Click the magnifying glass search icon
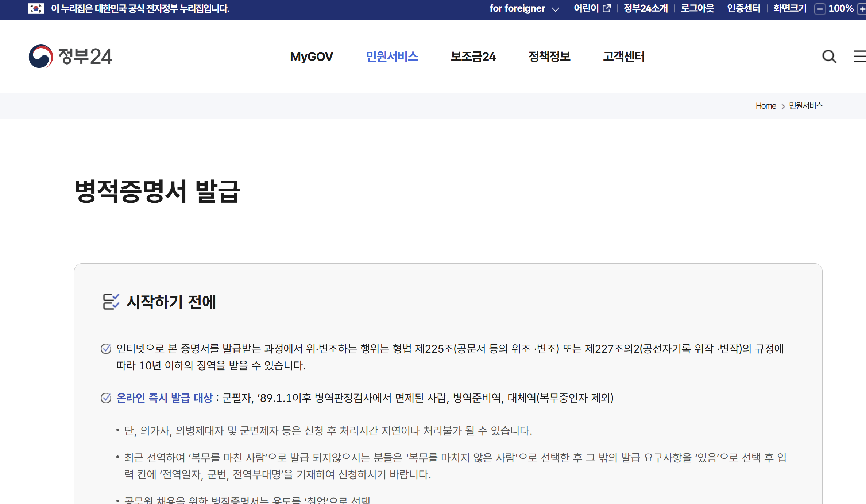The width and height of the screenshot is (866, 504). point(829,57)
